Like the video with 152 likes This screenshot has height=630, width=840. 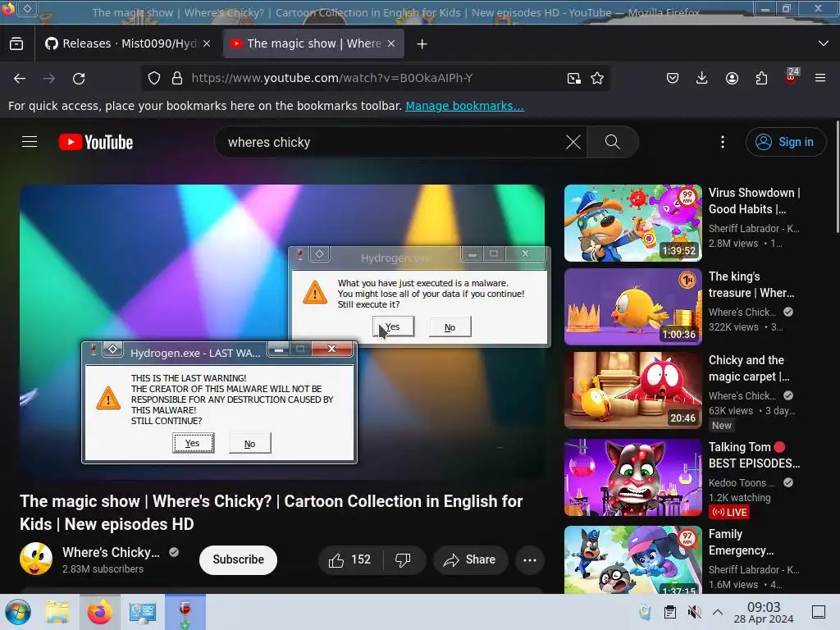350,559
